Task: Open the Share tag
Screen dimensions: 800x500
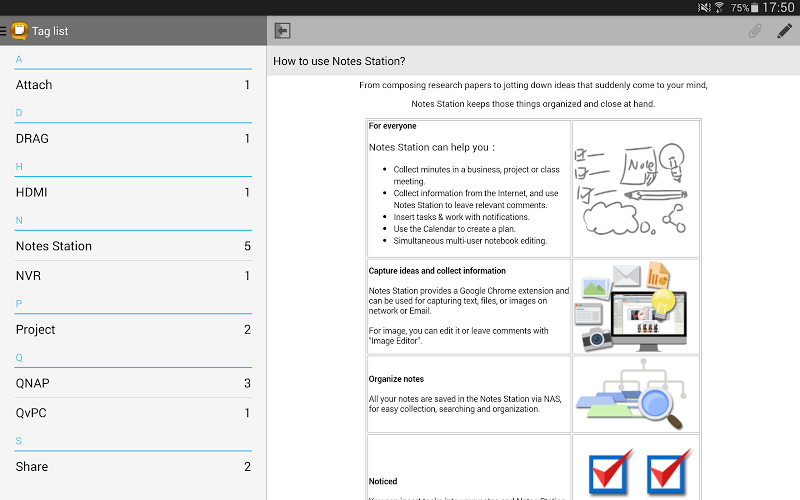Action: (133, 467)
